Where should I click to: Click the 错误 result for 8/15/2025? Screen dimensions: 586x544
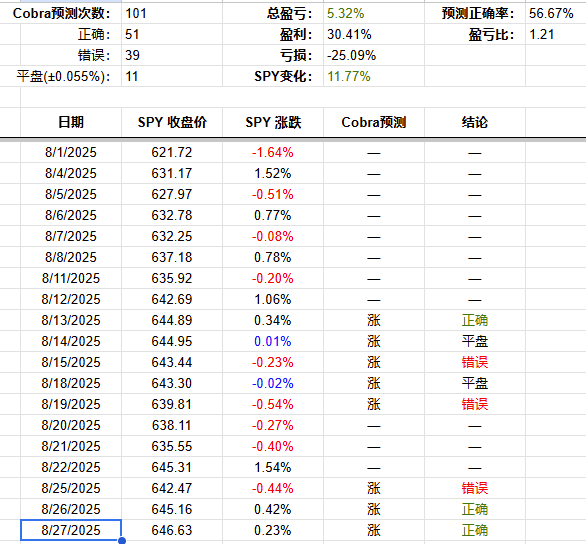(475, 362)
